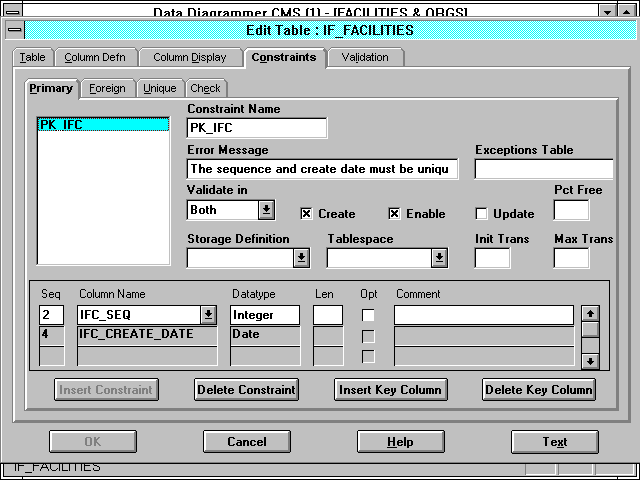Tick the Opt checkbox for IFC_SEQ
Viewport: 640px width, 480px height.
click(x=369, y=316)
